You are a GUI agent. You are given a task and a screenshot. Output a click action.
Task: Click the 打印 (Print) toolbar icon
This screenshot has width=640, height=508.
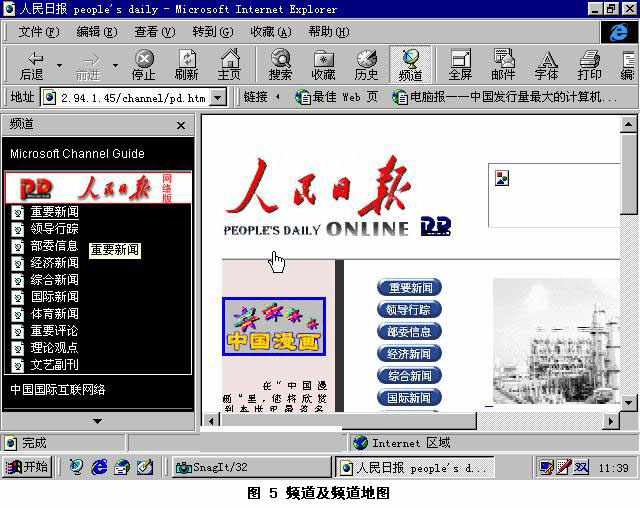pyautogui.click(x=589, y=65)
